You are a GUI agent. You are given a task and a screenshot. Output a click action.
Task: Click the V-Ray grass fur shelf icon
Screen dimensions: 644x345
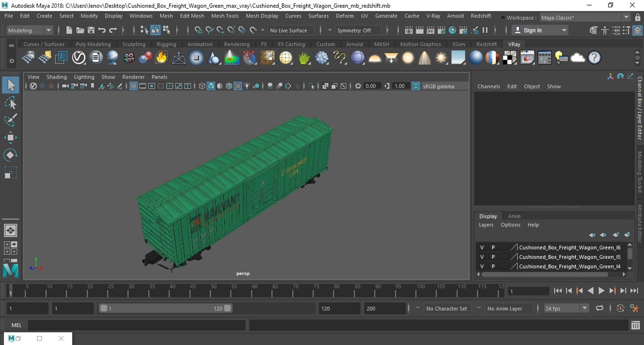[304, 58]
